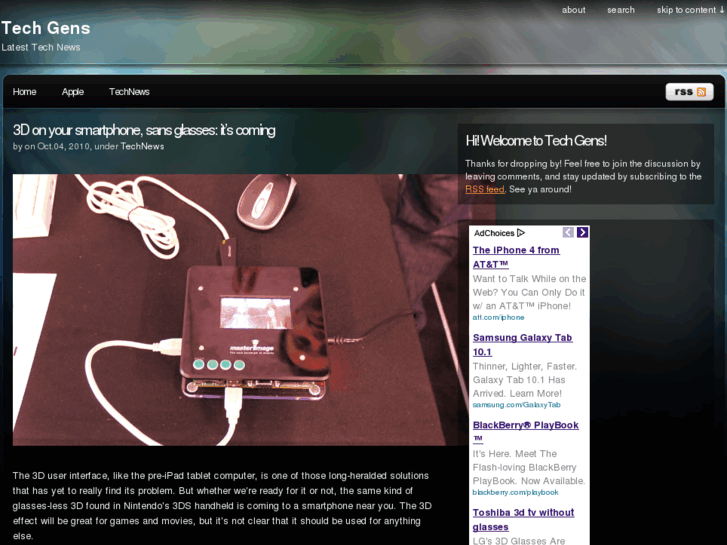Open The iPhone 4 from AT&T ad
Screen dimensions: 727x545
(x=516, y=257)
